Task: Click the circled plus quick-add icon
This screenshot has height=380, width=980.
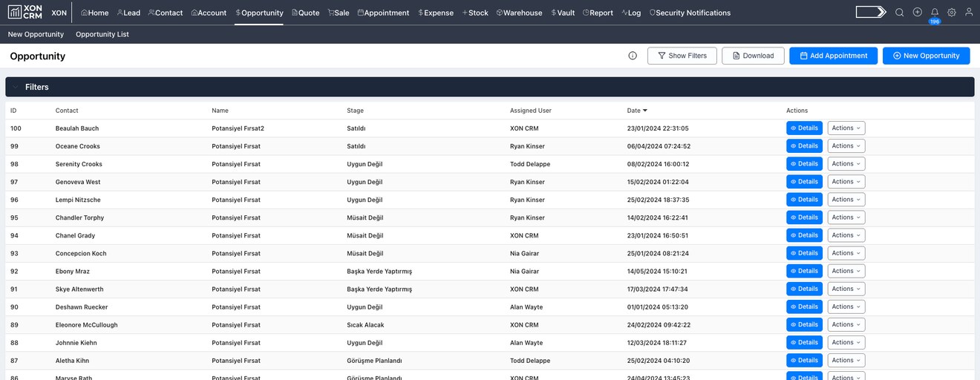Action: pyautogui.click(x=918, y=13)
